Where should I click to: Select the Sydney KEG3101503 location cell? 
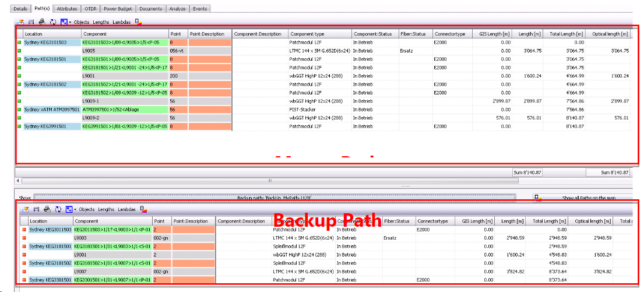52,43
